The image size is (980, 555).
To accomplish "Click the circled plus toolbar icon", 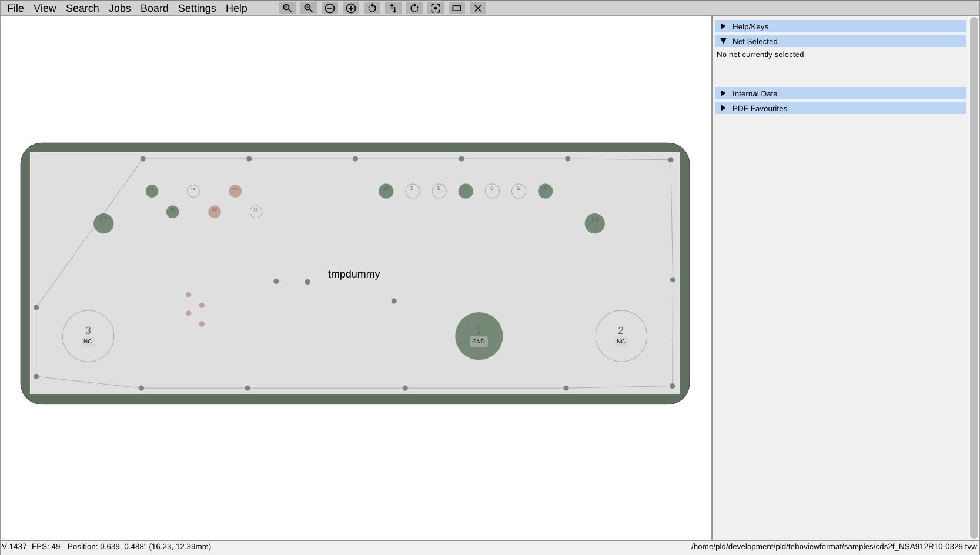I will click(351, 8).
